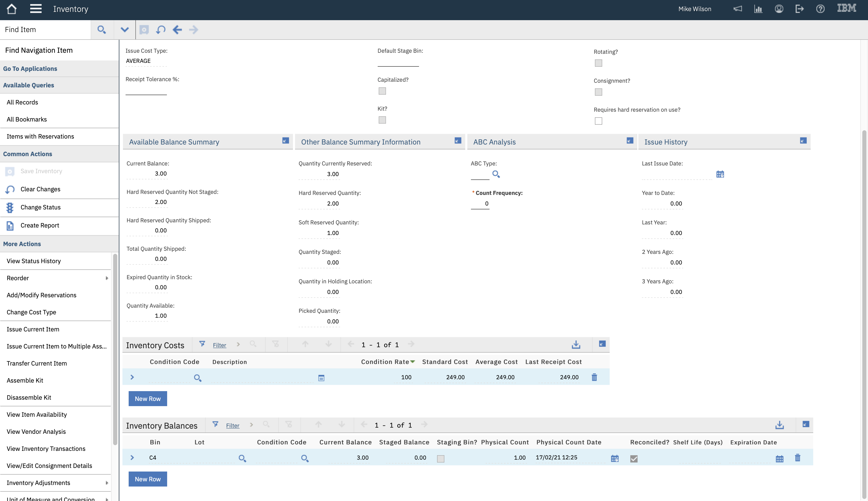Viewport: 868px width, 501px height.
Task: Open the Find Item search lookup
Action: click(x=102, y=29)
